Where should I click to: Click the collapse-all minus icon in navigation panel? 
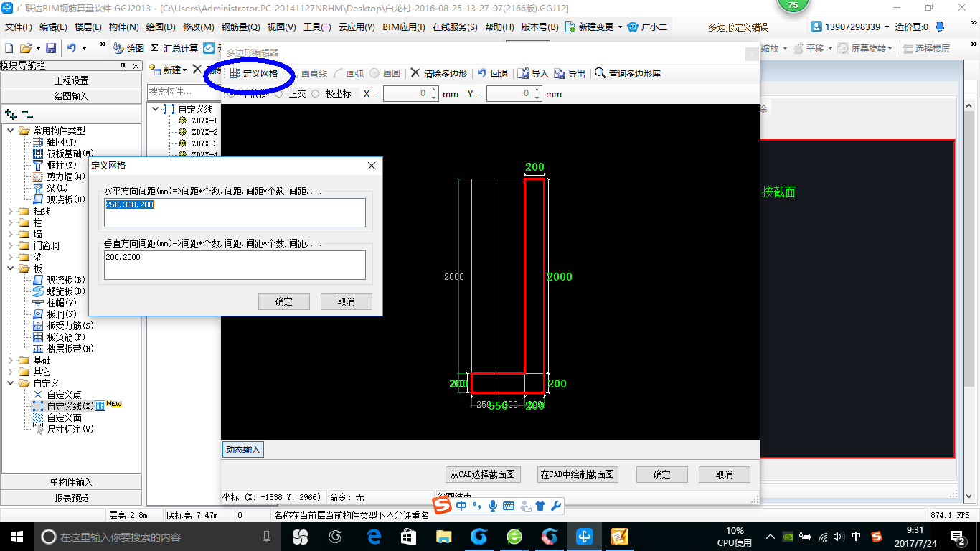[27, 113]
